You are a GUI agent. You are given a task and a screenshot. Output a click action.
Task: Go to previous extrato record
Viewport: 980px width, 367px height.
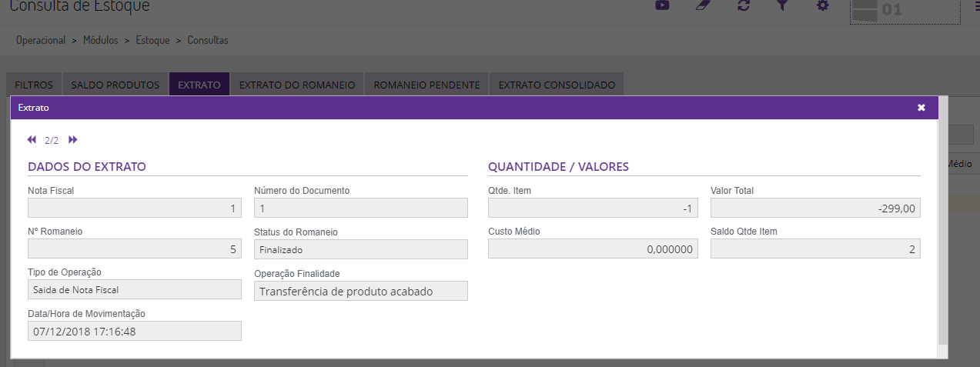click(32, 140)
